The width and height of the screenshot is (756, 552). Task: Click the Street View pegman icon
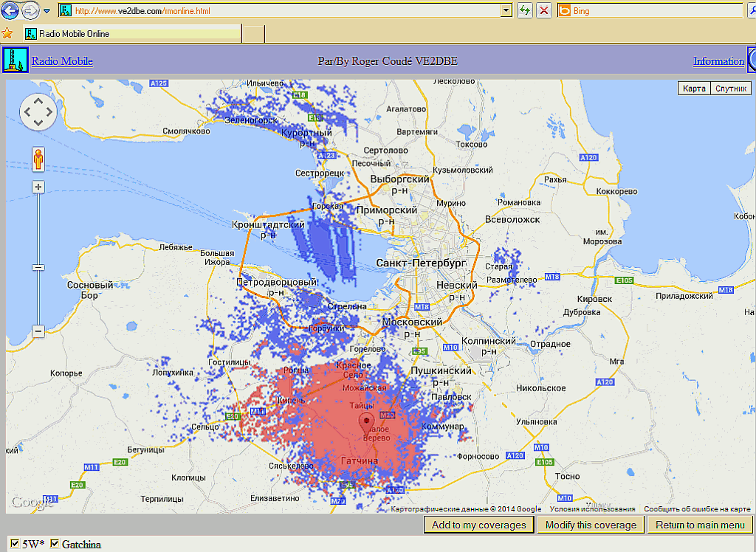pyautogui.click(x=38, y=159)
